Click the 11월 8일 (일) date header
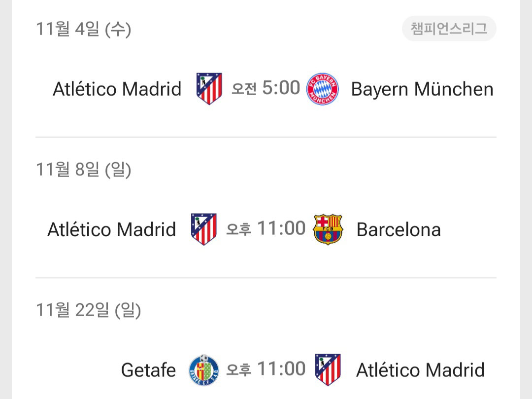Image resolution: width=532 pixels, height=399 pixels. tap(83, 170)
